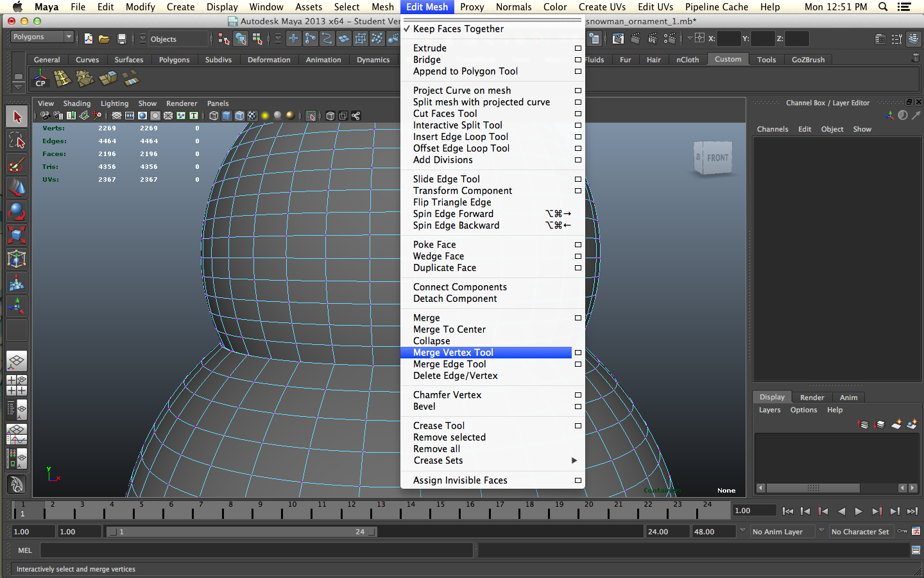
Task: Save the scene with floppy icon
Action: click(121, 39)
